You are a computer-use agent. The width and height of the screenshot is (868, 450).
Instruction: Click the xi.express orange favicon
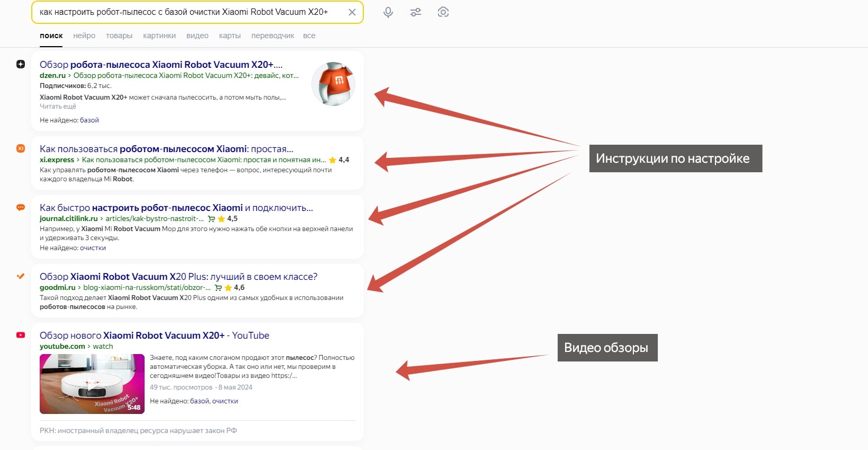point(21,148)
